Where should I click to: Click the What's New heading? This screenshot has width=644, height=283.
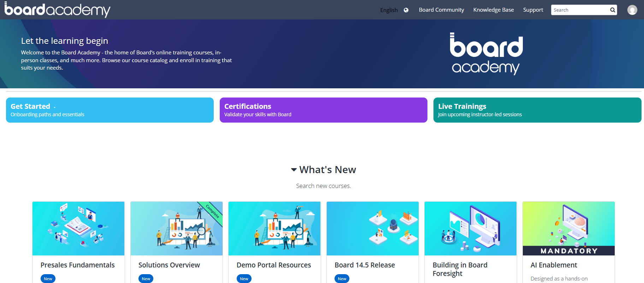coord(327,170)
